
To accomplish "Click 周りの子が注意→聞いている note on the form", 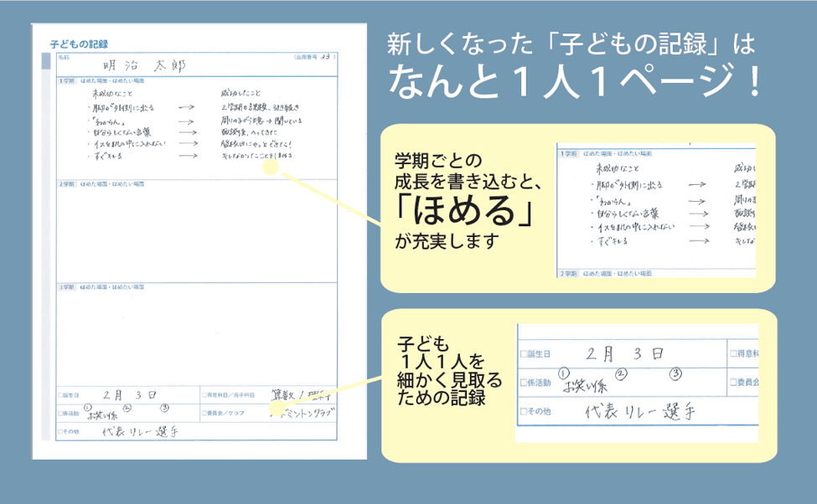I will pyautogui.click(x=261, y=121).
